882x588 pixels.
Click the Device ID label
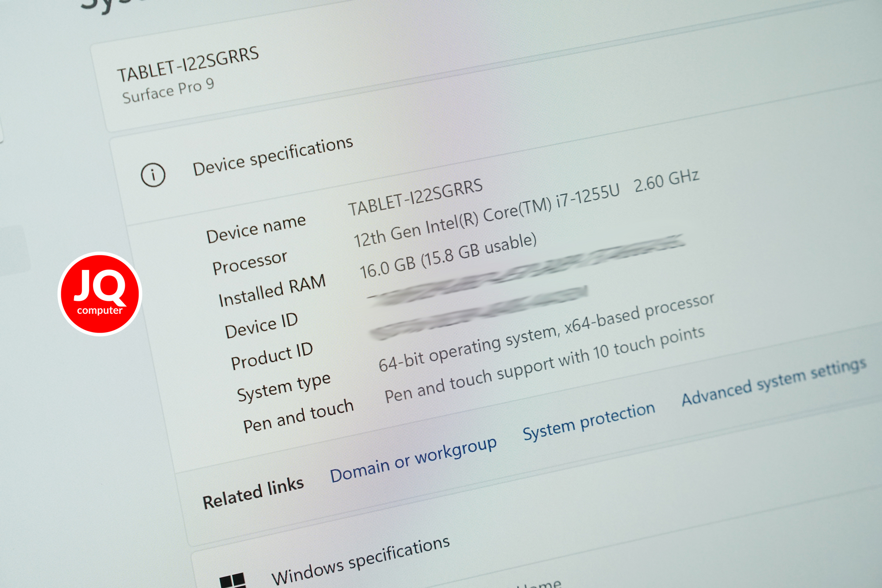coord(261,325)
